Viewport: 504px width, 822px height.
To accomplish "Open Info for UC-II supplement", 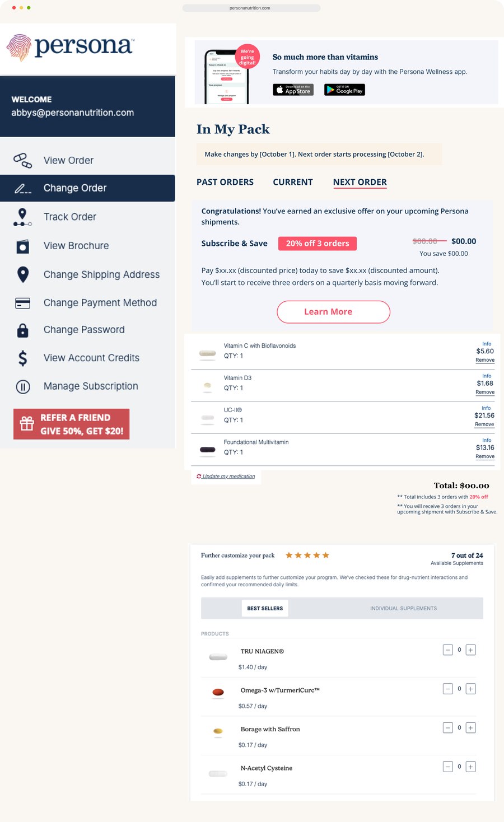I will click(x=486, y=408).
